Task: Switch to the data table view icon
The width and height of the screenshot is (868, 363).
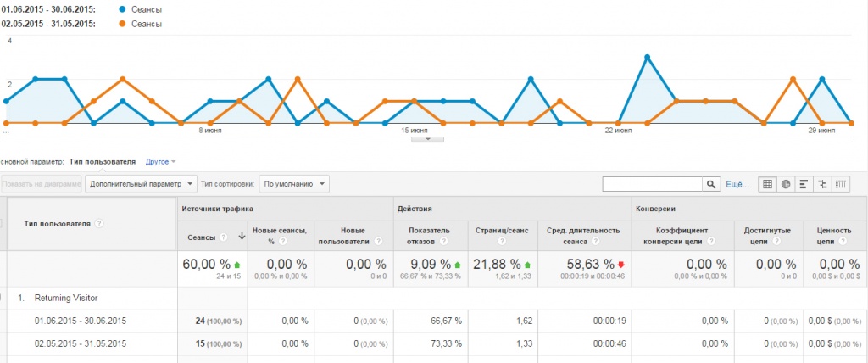Action: pyautogui.click(x=768, y=185)
